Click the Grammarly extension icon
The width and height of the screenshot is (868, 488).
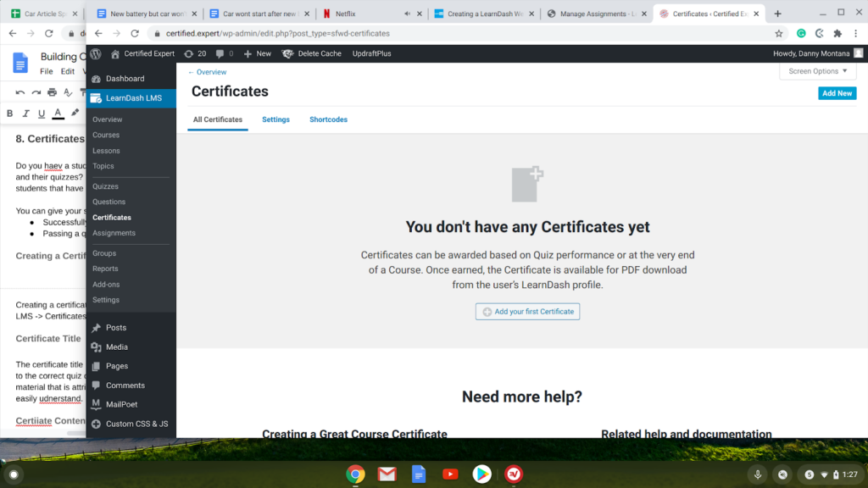[801, 34]
